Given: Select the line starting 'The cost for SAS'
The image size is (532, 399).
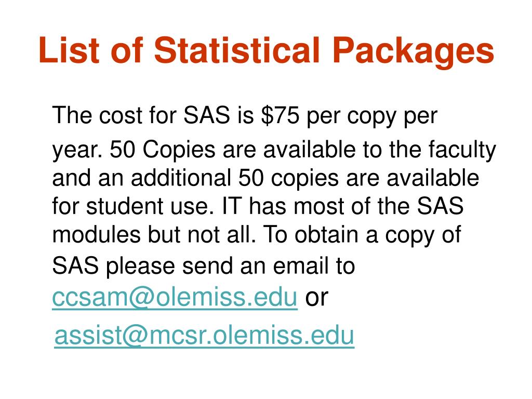Looking at the screenshot, I should tap(245, 116).
